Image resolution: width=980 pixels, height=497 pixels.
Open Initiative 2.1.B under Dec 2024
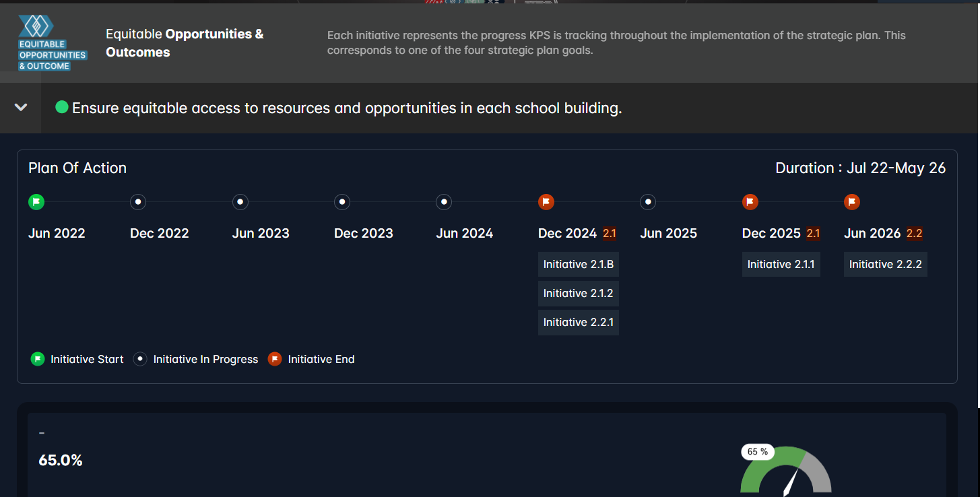(x=578, y=264)
